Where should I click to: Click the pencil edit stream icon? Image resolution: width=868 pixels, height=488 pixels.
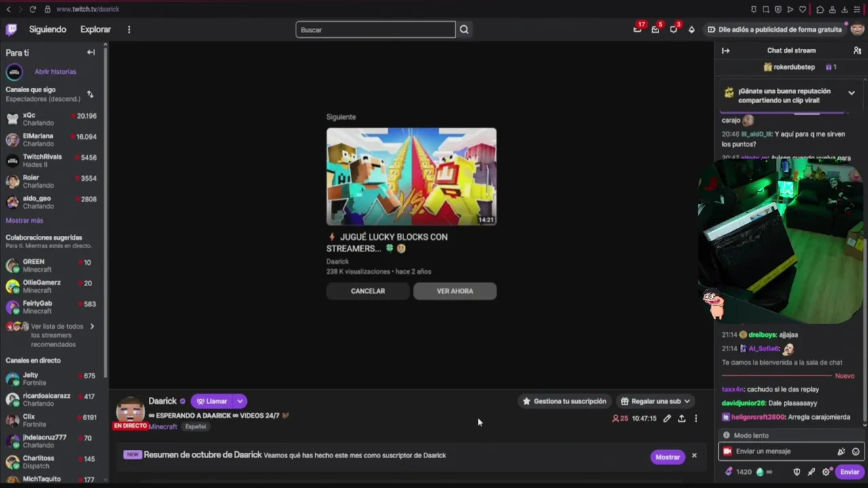coord(667,419)
